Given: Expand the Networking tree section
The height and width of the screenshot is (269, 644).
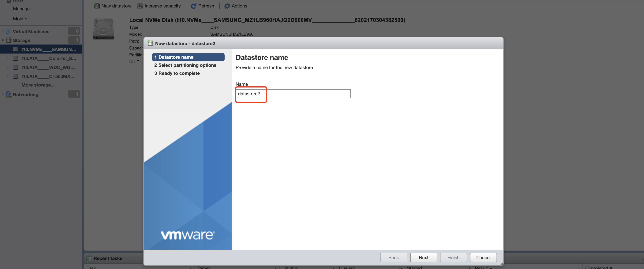Looking at the screenshot, I should [x=3, y=94].
